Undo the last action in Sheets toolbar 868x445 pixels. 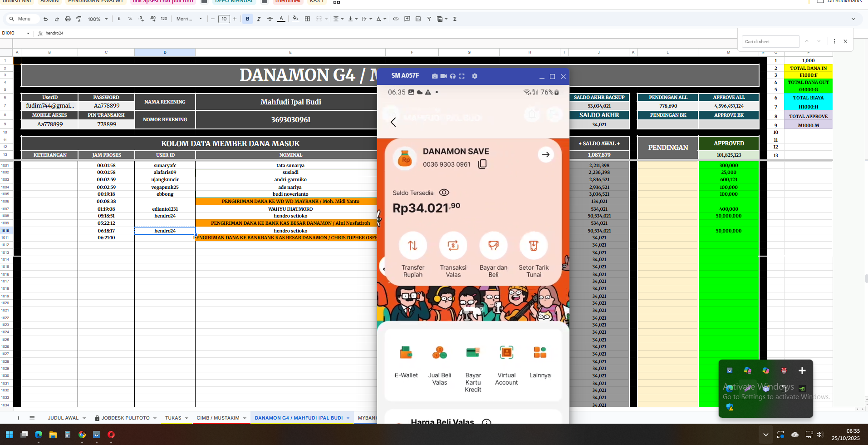click(45, 19)
